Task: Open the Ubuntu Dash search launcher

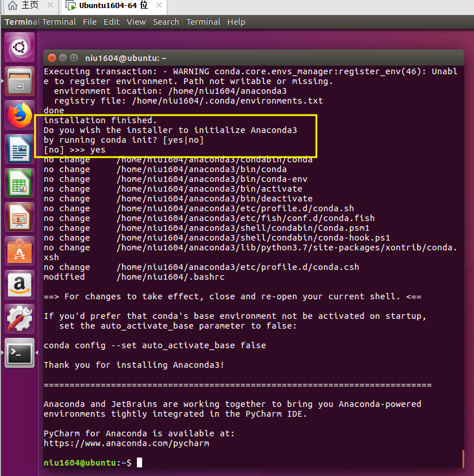Action: pos(20,47)
